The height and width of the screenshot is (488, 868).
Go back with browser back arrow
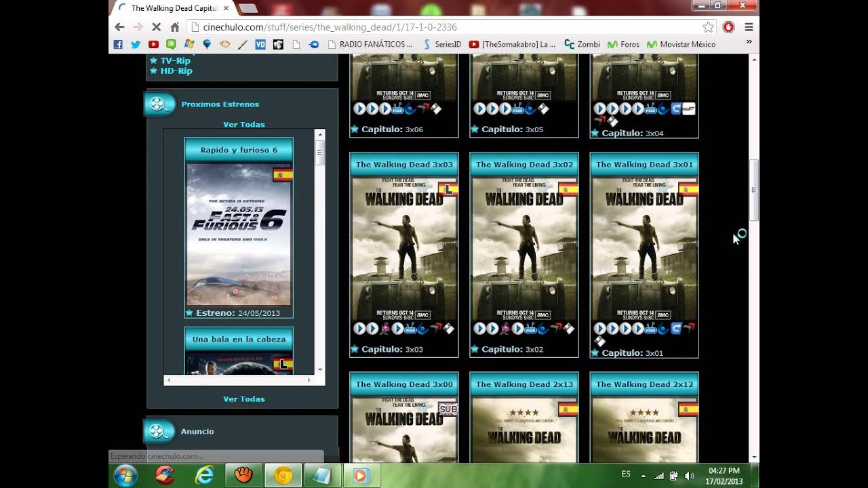pos(119,27)
